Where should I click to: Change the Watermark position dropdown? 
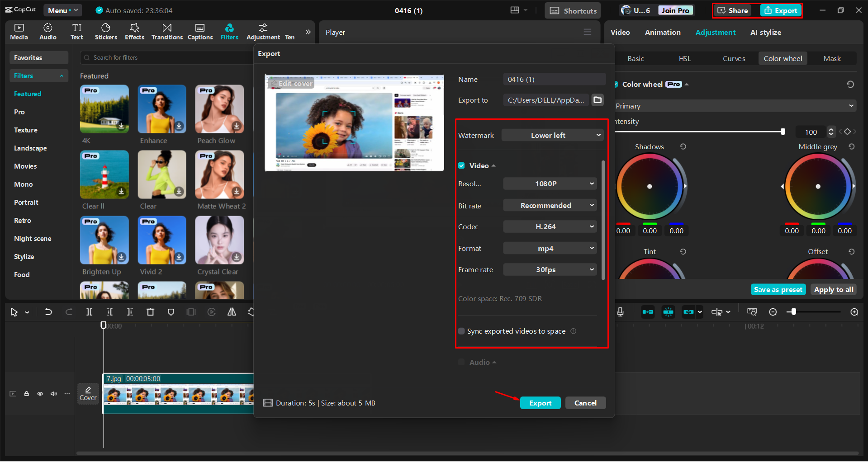point(552,135)
